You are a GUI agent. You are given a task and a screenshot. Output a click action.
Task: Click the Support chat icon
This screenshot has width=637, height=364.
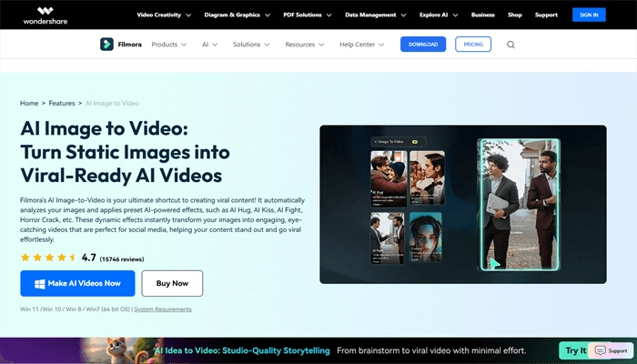[x=612, y=350]
